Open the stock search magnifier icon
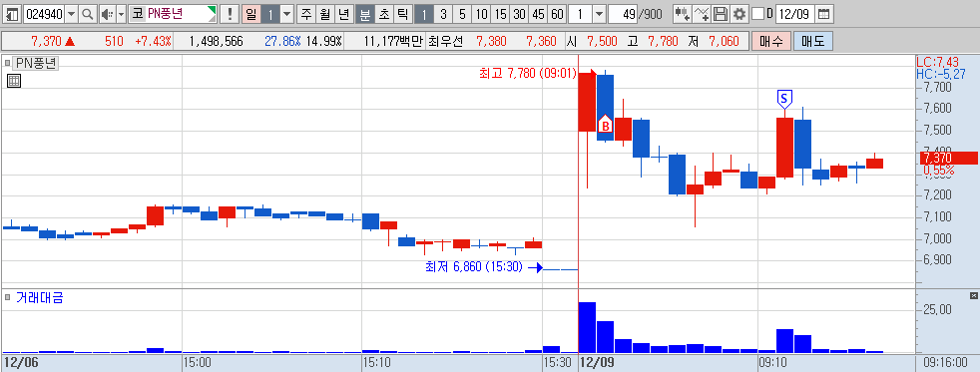 tap(88, 14)
